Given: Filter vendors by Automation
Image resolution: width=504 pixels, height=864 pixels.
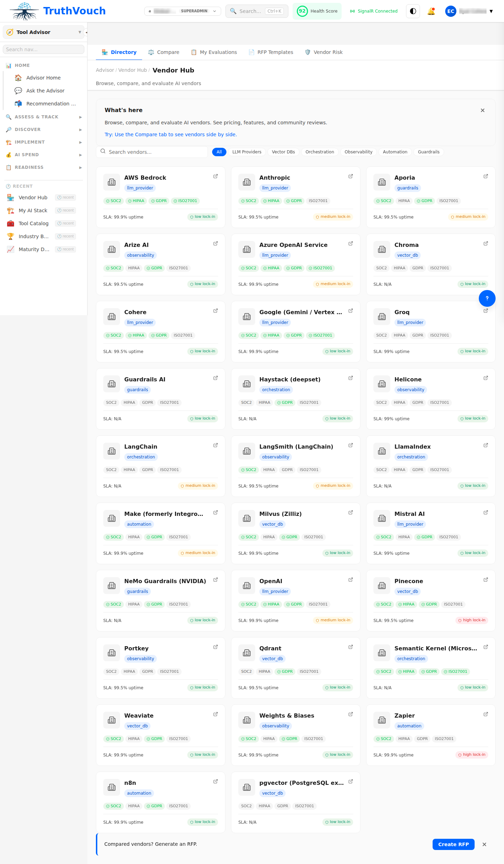Looking at the screenshot, I should click(395, 152).
